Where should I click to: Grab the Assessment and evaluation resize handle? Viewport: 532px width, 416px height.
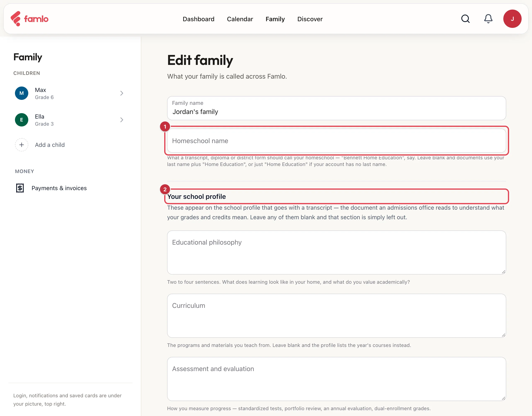(503, 398)
